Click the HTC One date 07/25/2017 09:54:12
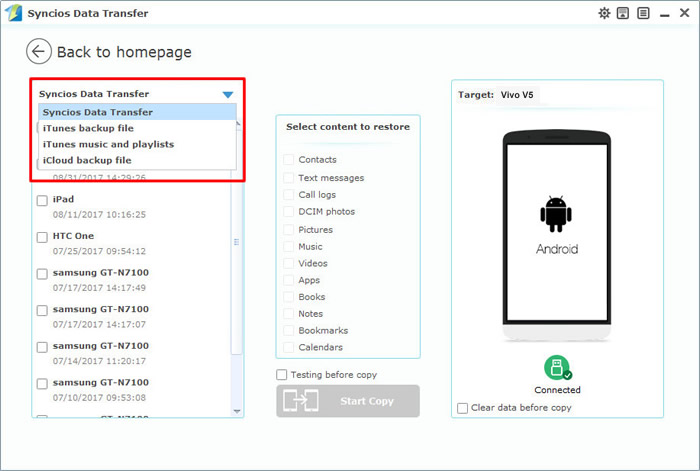The height and width of the screenshot is (471, 700). tap(99, 251)
